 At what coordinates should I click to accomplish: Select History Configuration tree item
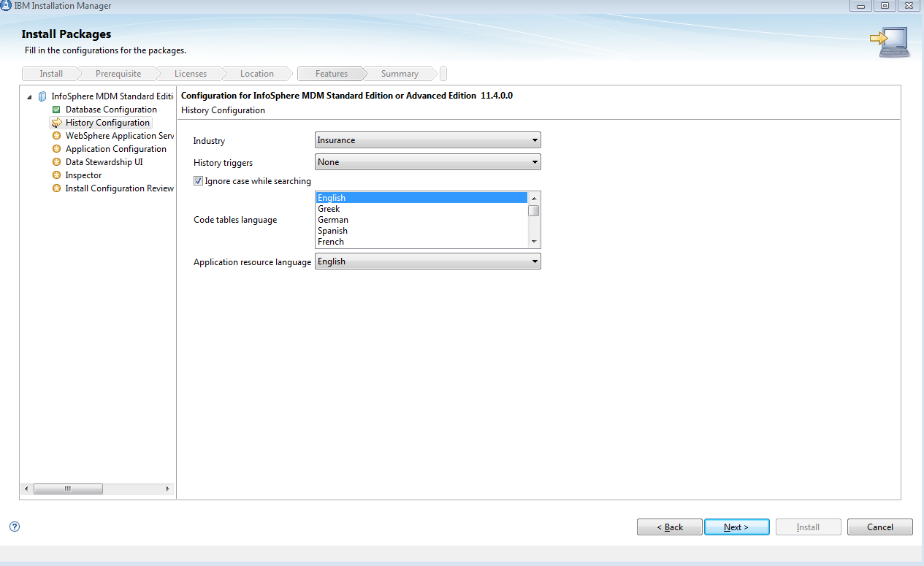(107, 123)
